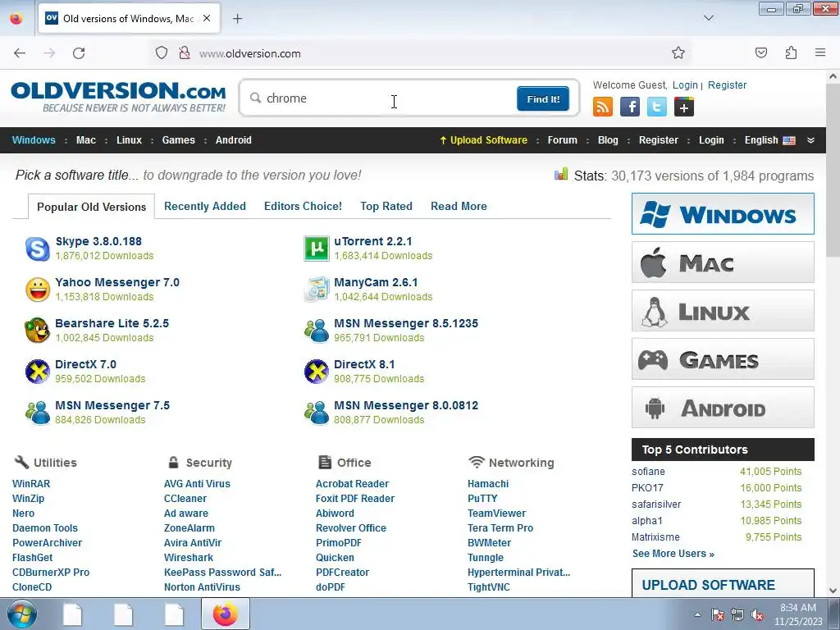Click the Yahoo Messenger smiley icon

[x=38, y=290]
